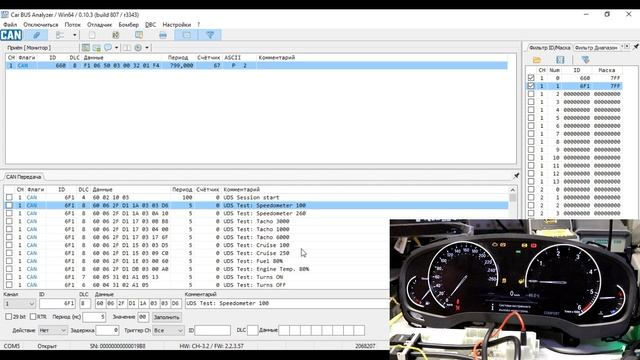
Task: Click the second green table icon in monitor toolbar
Action: [97, 48]
